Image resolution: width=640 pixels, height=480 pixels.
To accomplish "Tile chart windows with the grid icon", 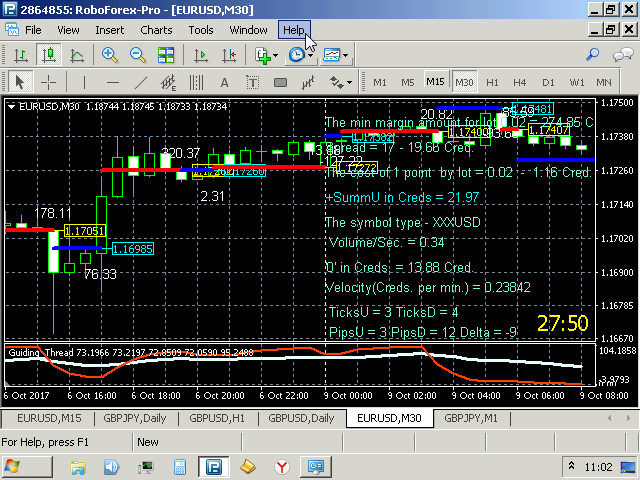I will 166,55.
